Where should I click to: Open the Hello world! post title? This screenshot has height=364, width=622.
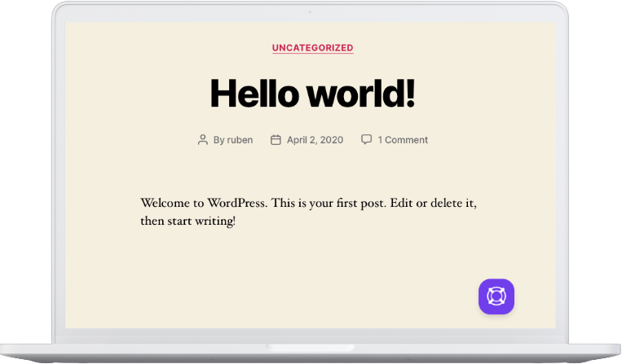tap(312, 94)
